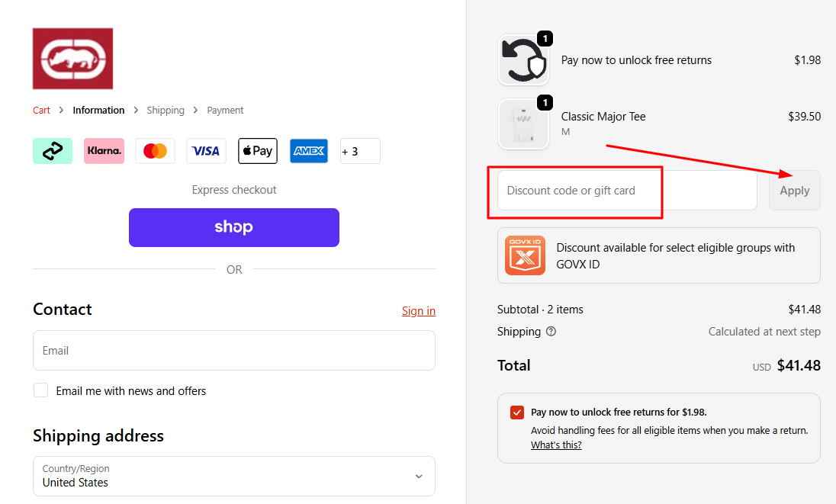
Task: Enable Email me with news and offers
Action: [40, 390]
